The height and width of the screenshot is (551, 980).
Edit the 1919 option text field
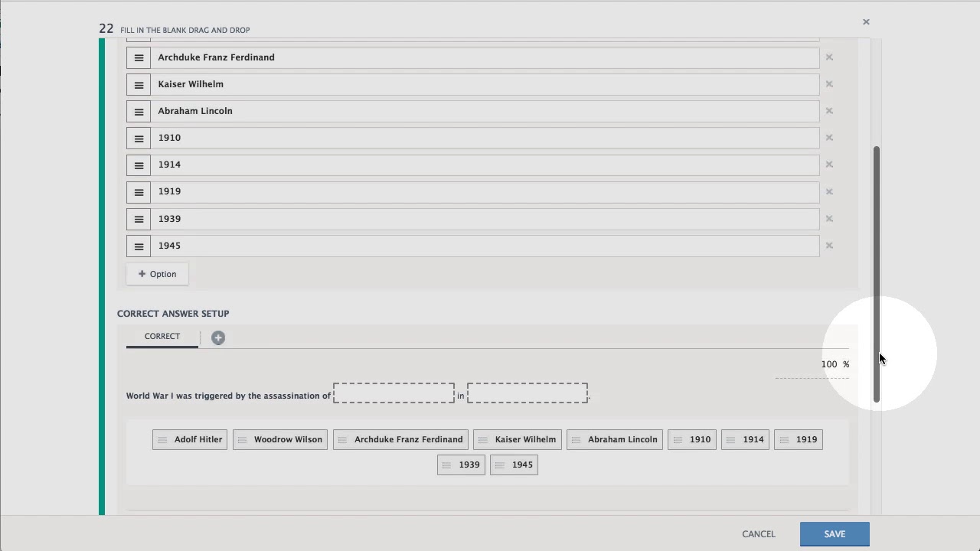485,191
